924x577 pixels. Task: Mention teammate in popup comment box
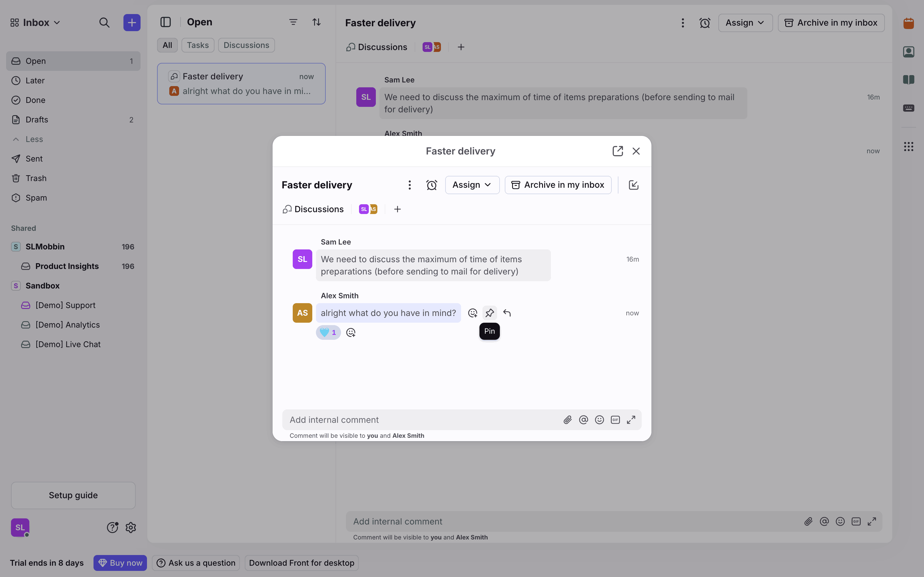583,420
